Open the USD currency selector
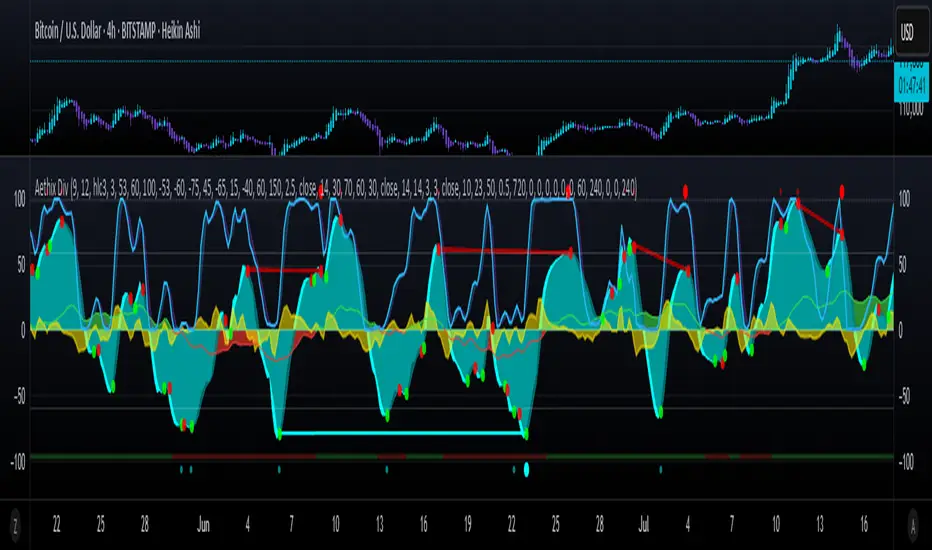This screenshot has width=932, height=550. 912,32
